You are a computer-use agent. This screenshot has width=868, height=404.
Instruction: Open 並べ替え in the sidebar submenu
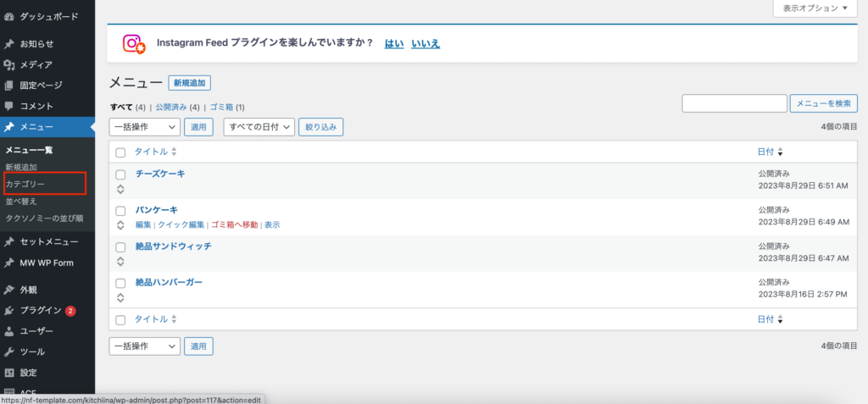point(21,201)
